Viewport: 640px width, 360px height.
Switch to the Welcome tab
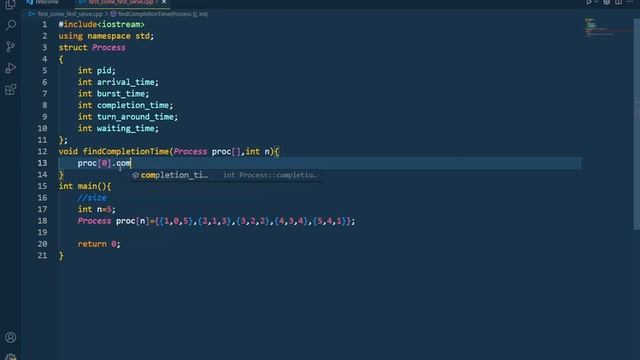[42, 2]
